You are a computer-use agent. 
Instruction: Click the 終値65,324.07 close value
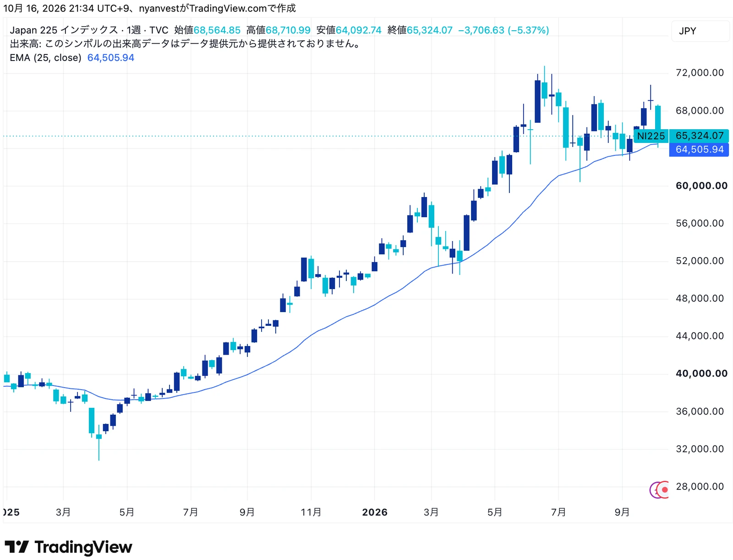[420, 30]
